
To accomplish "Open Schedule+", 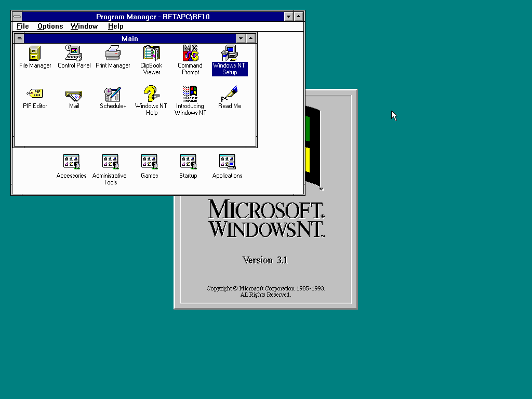I will [x=113, y=94].
